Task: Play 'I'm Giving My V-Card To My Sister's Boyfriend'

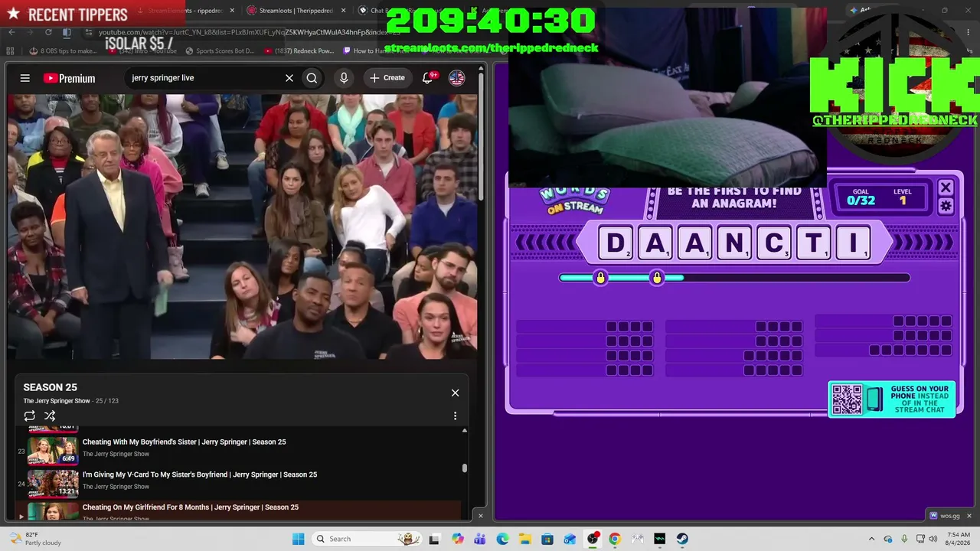Action: (x=200, y=474)
